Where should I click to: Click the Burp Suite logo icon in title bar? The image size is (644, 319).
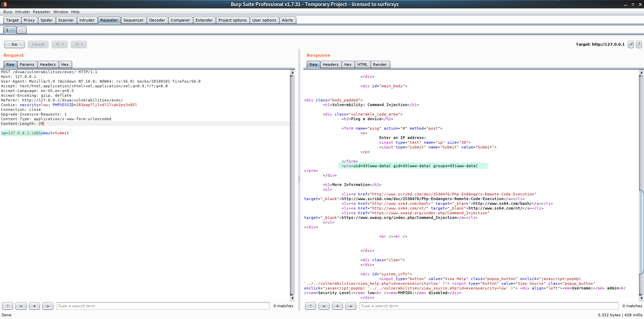click(x=5, y=4)
